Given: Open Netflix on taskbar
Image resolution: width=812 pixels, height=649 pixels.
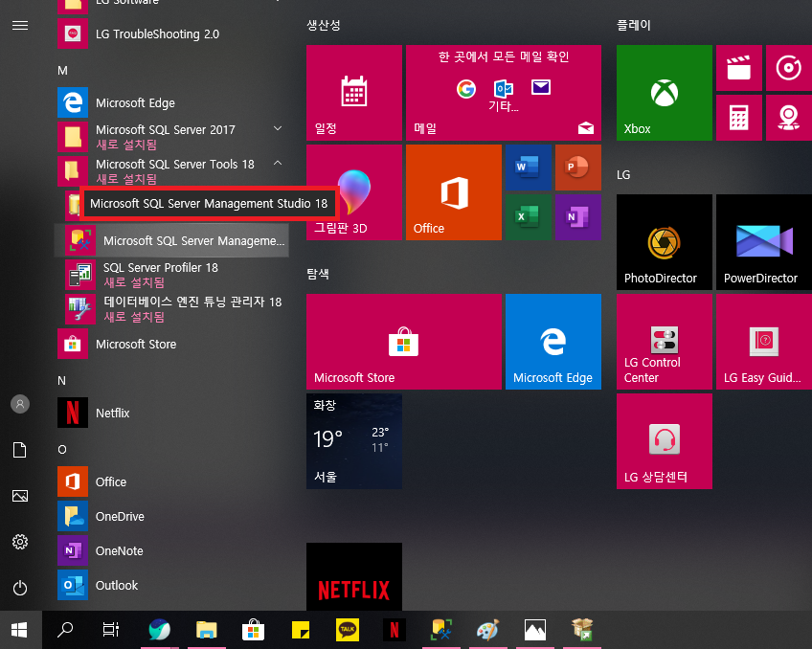Looking at the screenshot, I should (395, 630).
